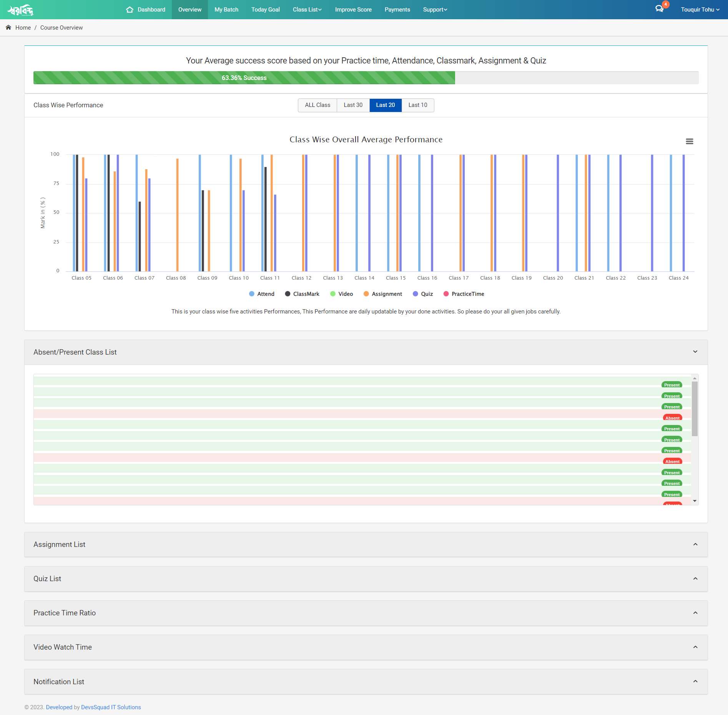The width and height of the screenshot is (728, 715).
Task: Click the attendance list scroll-down arrow
Action: click(695, 501)
